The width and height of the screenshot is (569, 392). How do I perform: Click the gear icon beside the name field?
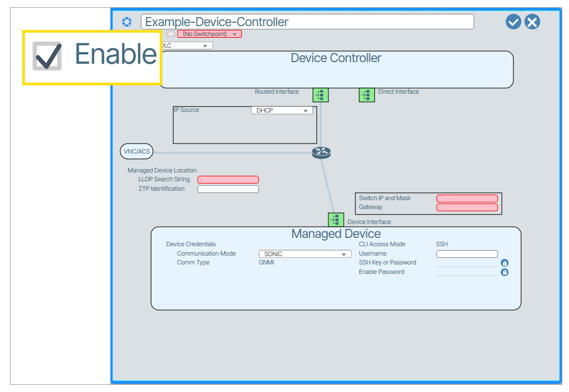pos(127,22)
